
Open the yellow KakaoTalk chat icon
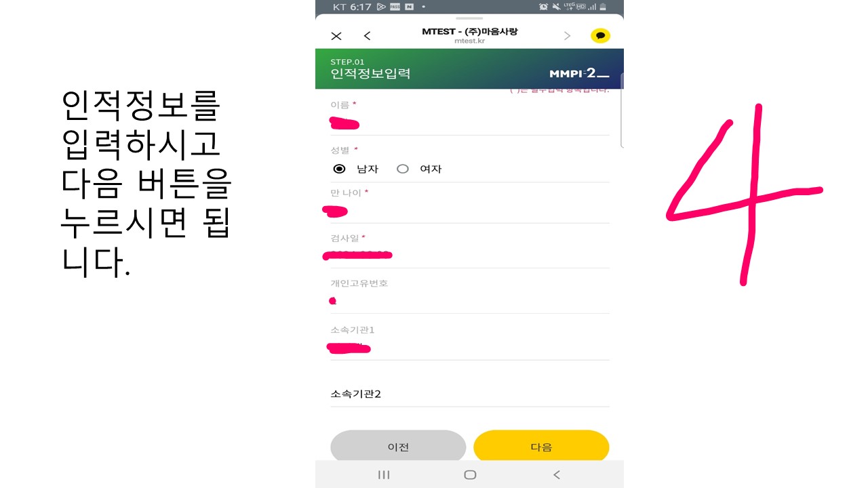[x=600, y=36]
